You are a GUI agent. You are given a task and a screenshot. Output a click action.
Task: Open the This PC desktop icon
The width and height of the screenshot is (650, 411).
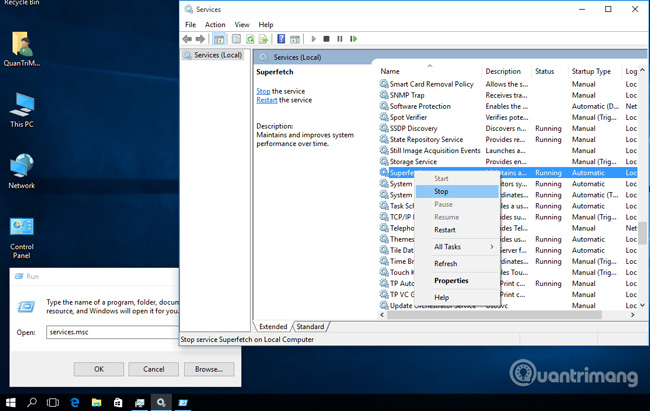pos(22,108)
